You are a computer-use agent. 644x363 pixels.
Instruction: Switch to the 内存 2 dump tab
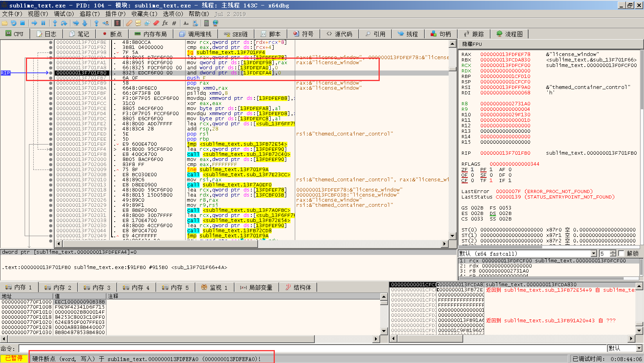(x=58, y=287)
